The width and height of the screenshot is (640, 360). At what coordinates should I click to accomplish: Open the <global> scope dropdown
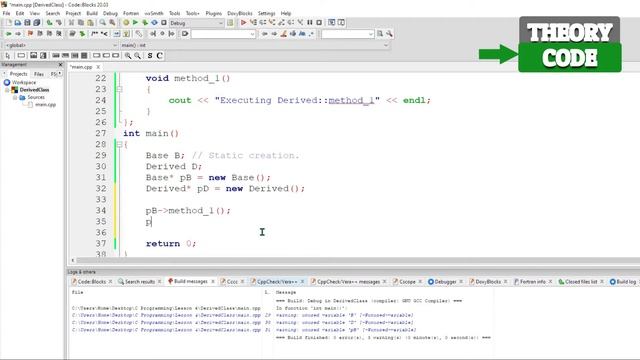[60, 45]
